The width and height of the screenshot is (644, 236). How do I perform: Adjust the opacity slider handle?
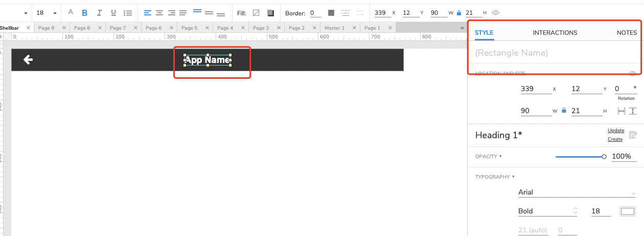pyautogui.click(x=604, y=157)
